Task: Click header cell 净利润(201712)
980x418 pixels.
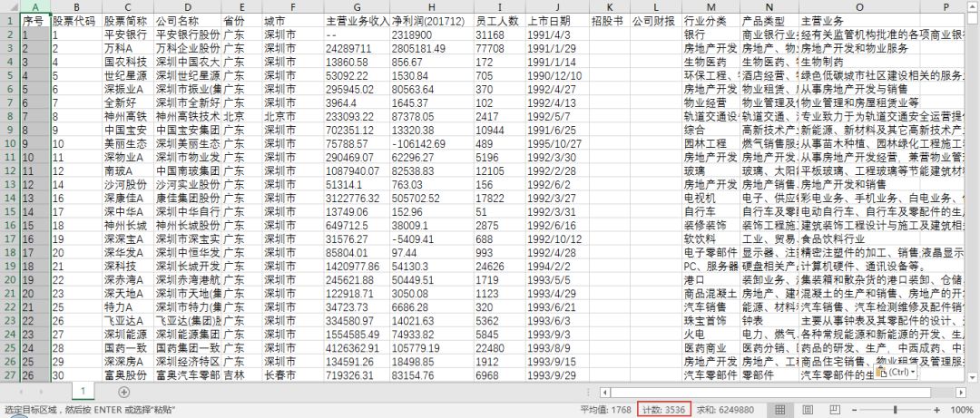Action: (431, 21)
